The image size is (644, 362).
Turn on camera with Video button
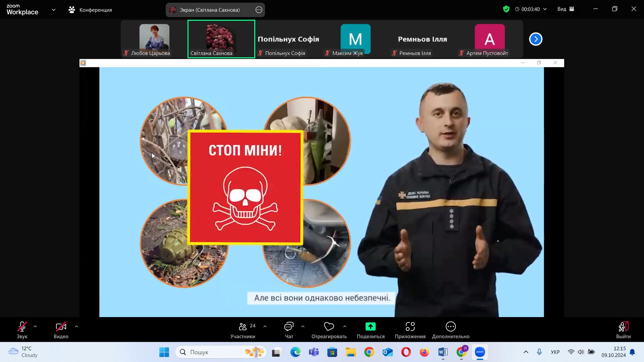[61, 326]
